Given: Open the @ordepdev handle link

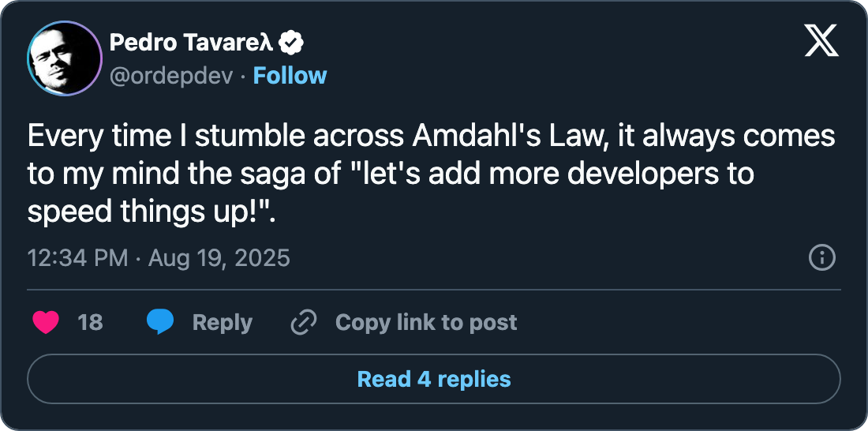Looking at the screenshot, I should 171,76.
